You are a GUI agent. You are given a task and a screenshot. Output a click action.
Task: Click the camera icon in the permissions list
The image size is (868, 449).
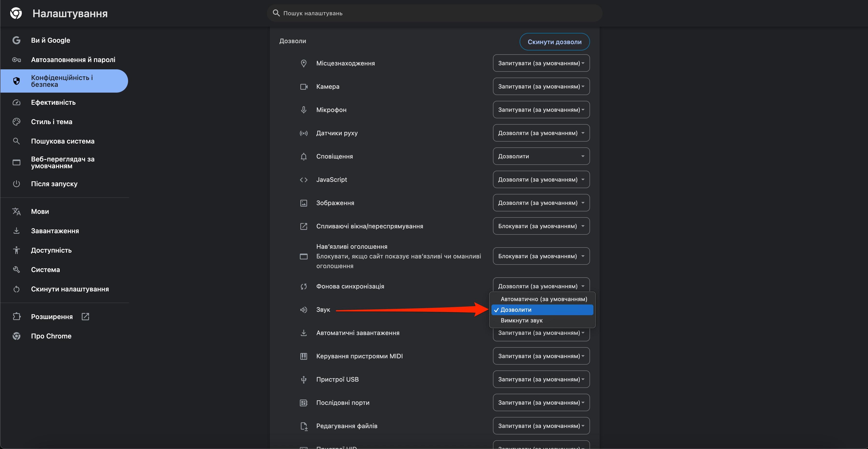point(303,87)
